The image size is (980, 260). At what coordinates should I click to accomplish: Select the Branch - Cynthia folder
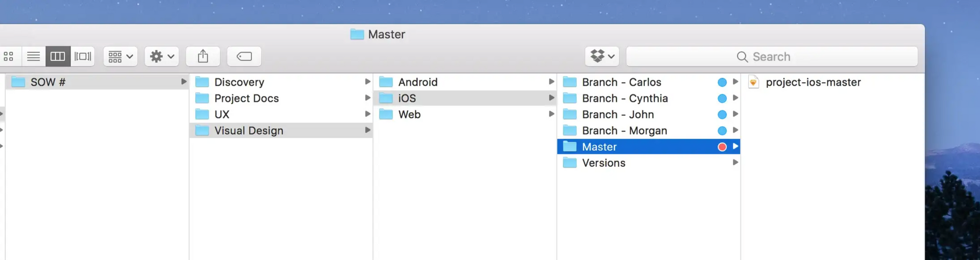tap(624, 99)
